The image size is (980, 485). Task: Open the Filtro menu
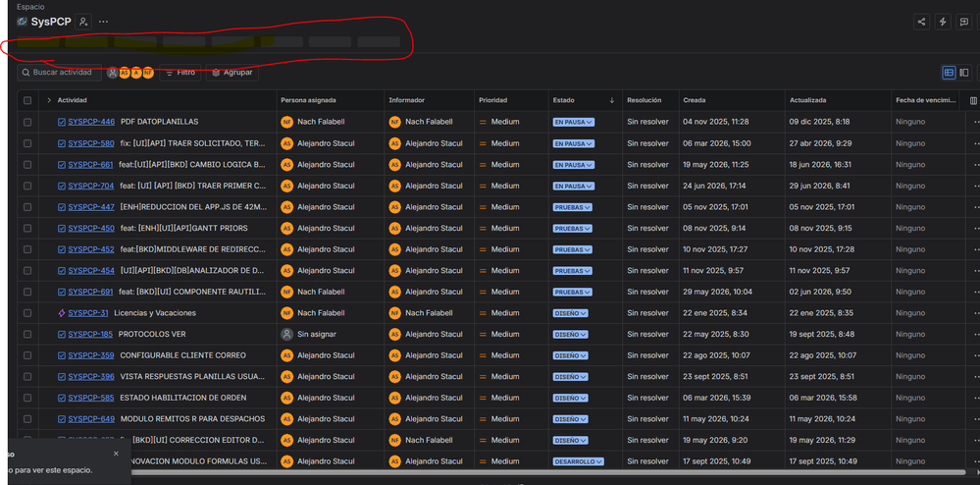(180, 73)
